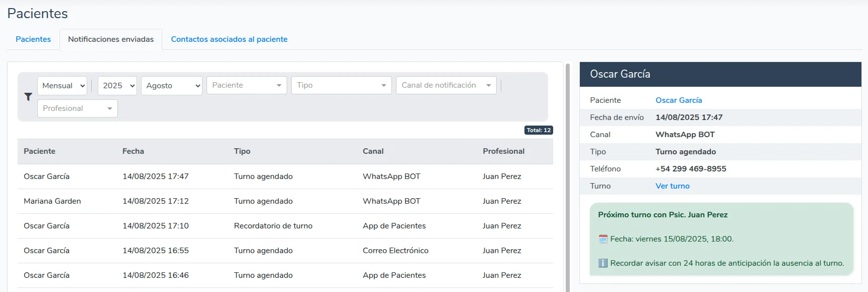Expand the Tipo filter dropdown

pos(341,85)
